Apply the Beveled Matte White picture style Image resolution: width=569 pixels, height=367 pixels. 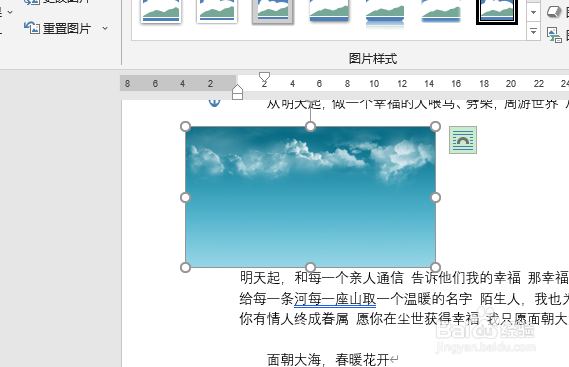point(217,11)
